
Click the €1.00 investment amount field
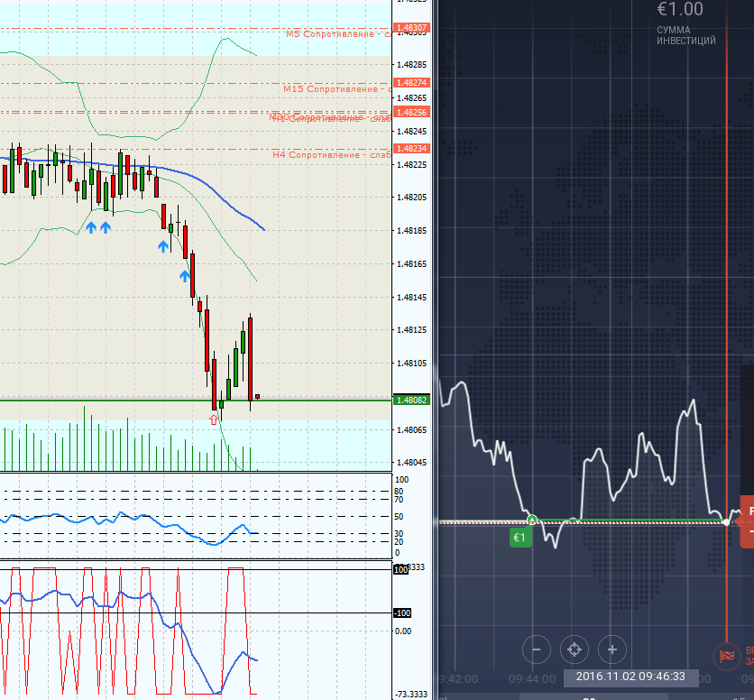(679, 10)
